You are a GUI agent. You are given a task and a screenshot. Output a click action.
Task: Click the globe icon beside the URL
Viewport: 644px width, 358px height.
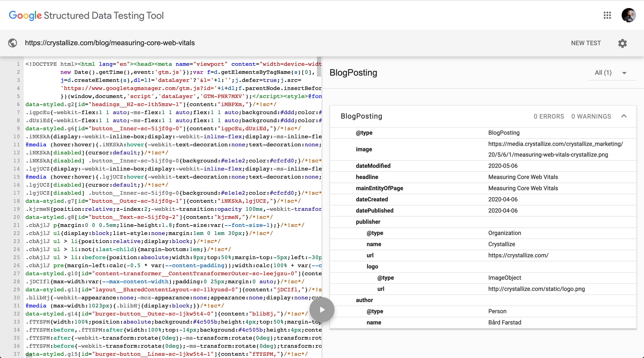(x=13, y=43)
